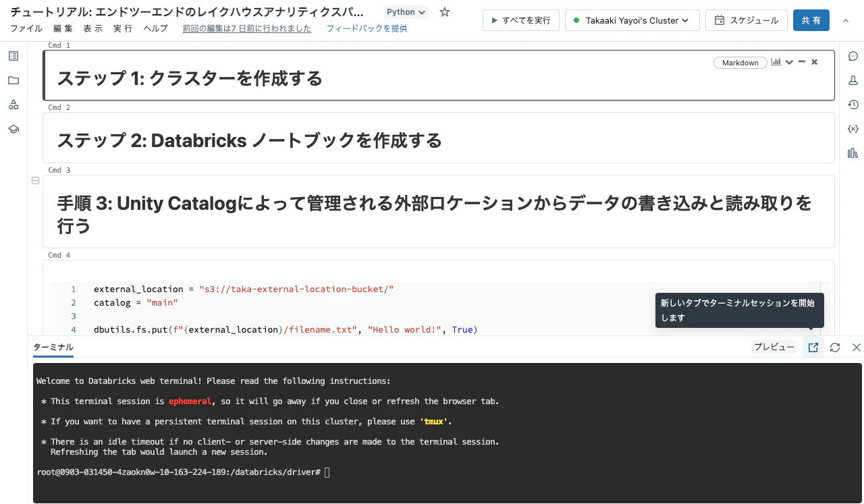The height and width of the screenshot is (504, 864).
Task: Click the terminal prompt input area
Action: pyautogui.click(x=327, y=472)
